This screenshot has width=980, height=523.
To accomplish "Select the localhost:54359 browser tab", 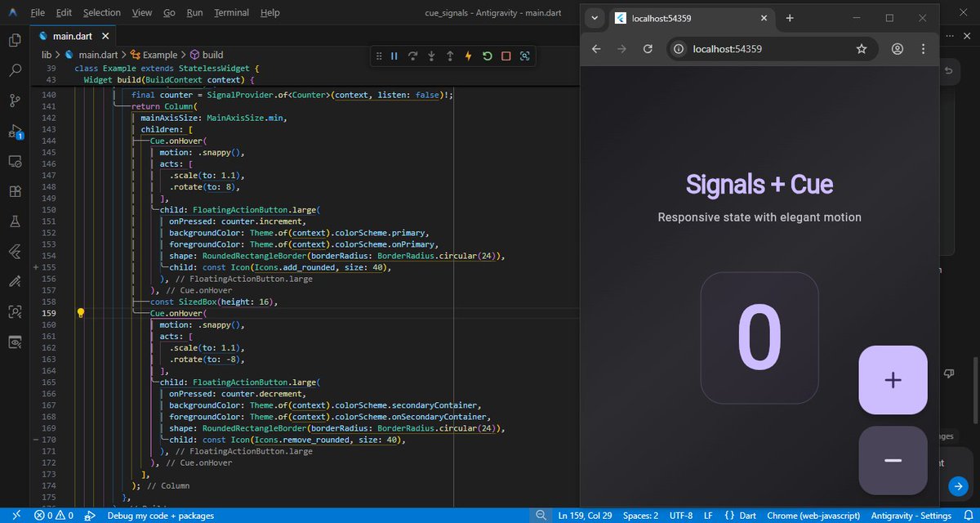I will click(x=693, y=18).
